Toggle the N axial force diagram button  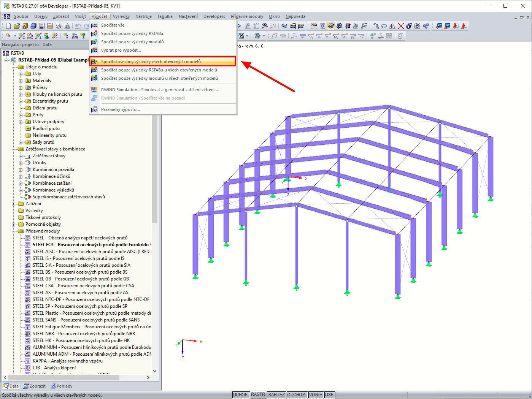click(x=303, y=36)
